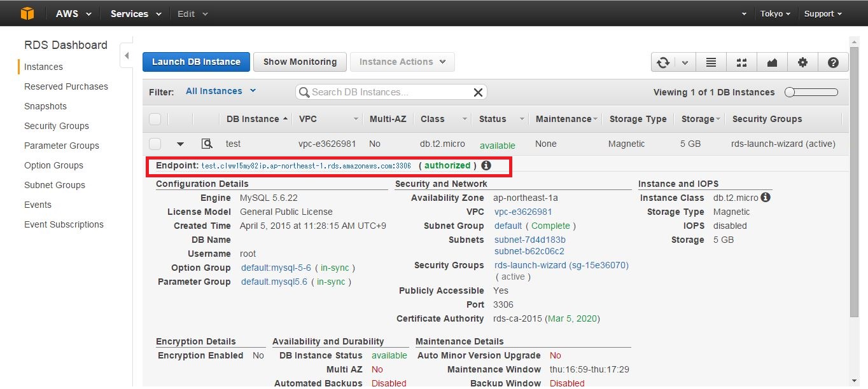Collapse the test instance row expander

click(x=180, y=144)
